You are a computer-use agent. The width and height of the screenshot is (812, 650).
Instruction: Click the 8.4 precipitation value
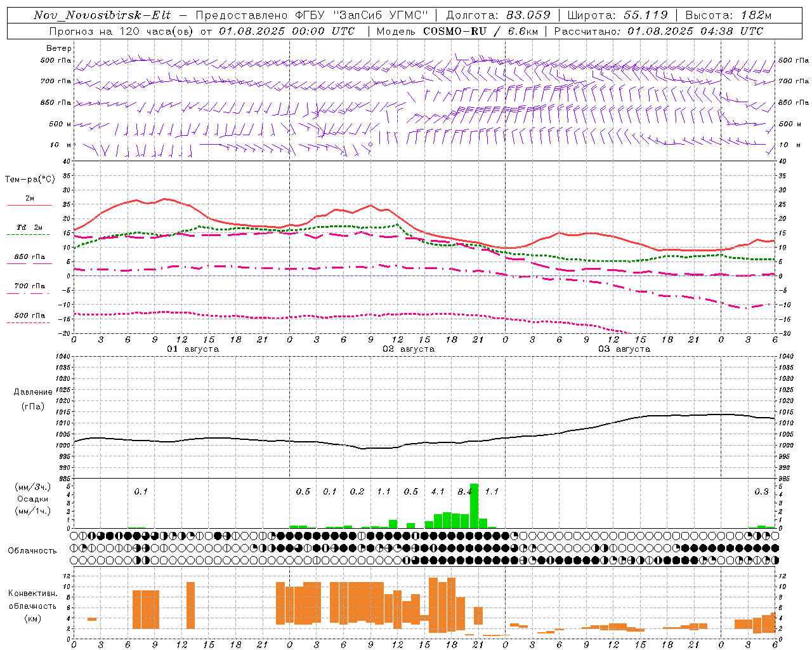click(465, 491)
